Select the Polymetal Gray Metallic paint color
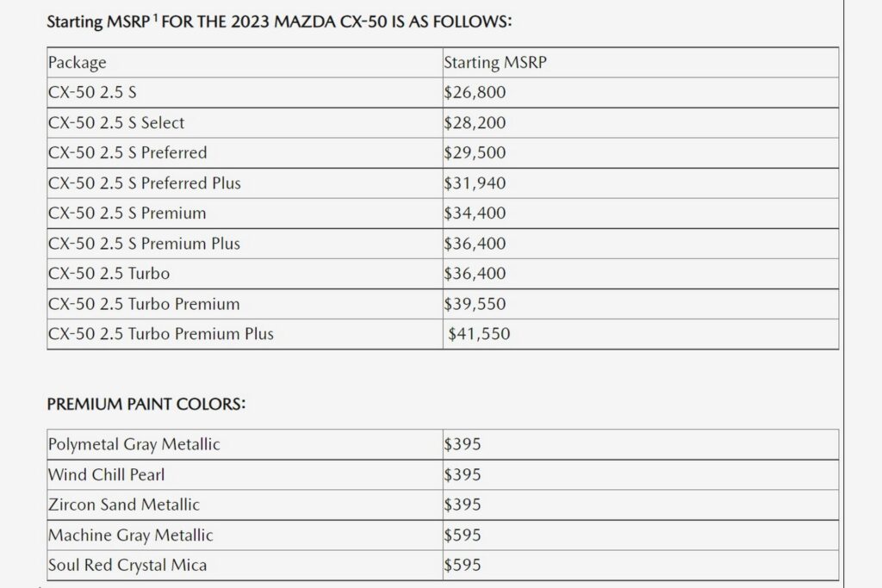The height and width of the screenshot is (588, 882). pos(134,445)
